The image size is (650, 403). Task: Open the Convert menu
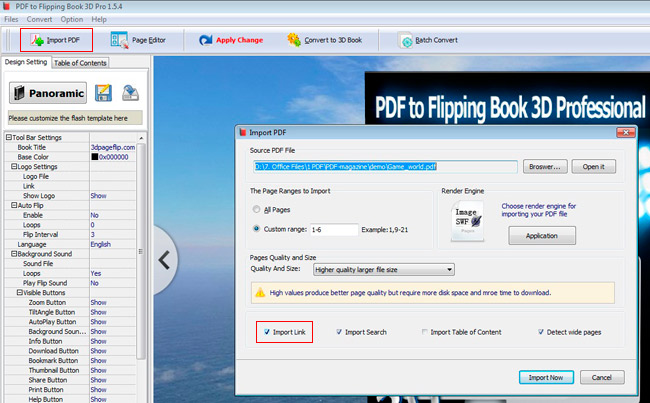click(x=39, y=19)
